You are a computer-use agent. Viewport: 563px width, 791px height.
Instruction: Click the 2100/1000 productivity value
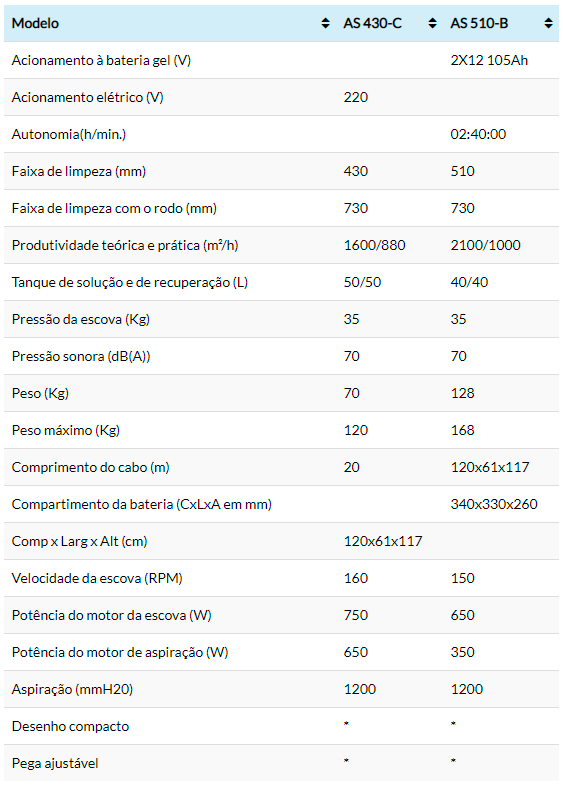click(x=485, y=245)
